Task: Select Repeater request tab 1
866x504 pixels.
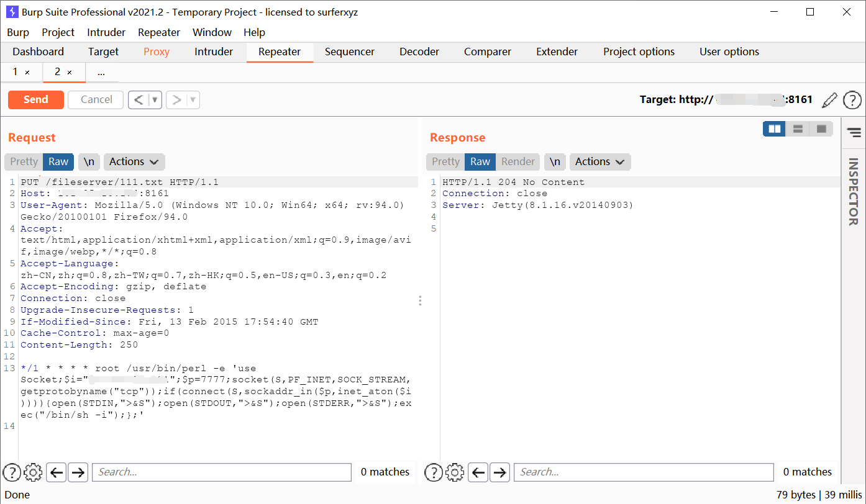Action: [x=15, y=72]
